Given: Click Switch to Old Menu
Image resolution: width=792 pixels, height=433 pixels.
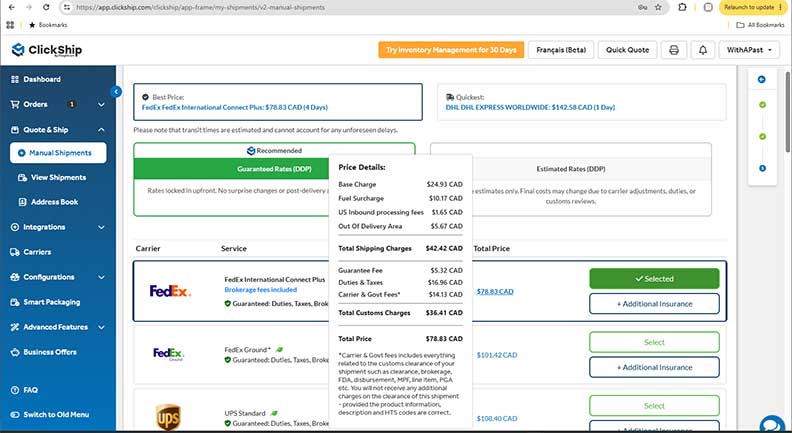Looking at the screenshot, I should point(56,415).
